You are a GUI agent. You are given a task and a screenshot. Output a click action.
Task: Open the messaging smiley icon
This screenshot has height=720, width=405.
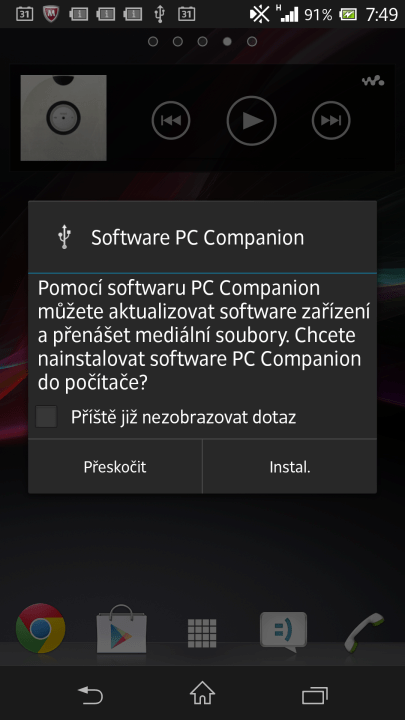click(x=283, y=631)
